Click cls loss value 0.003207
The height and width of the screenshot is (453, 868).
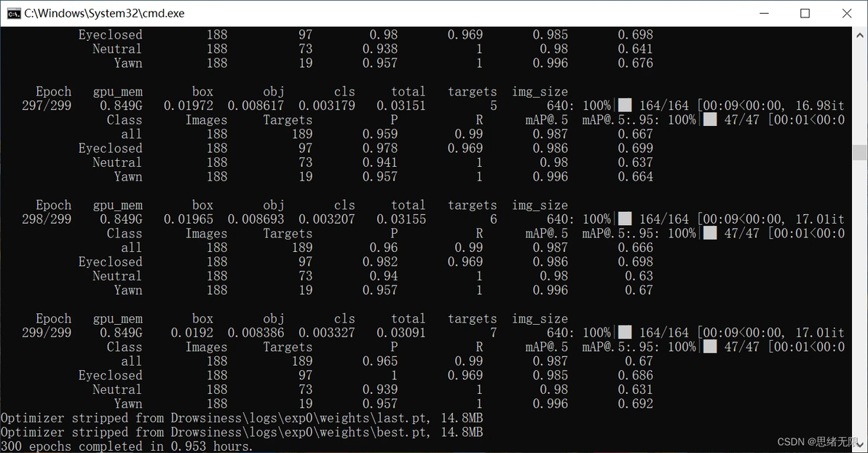(327, 218)
